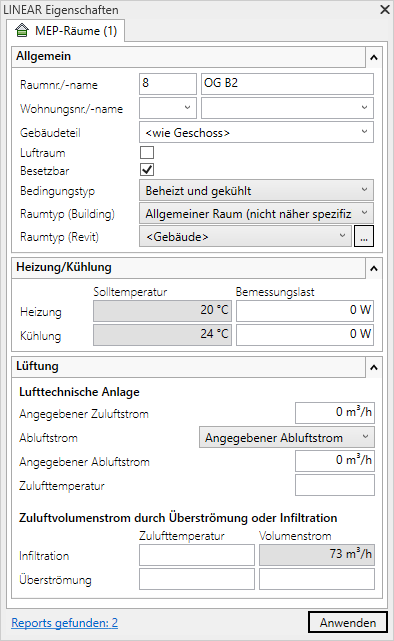Click the house icon on MEP-Räume tab

(x=22, y=30)
